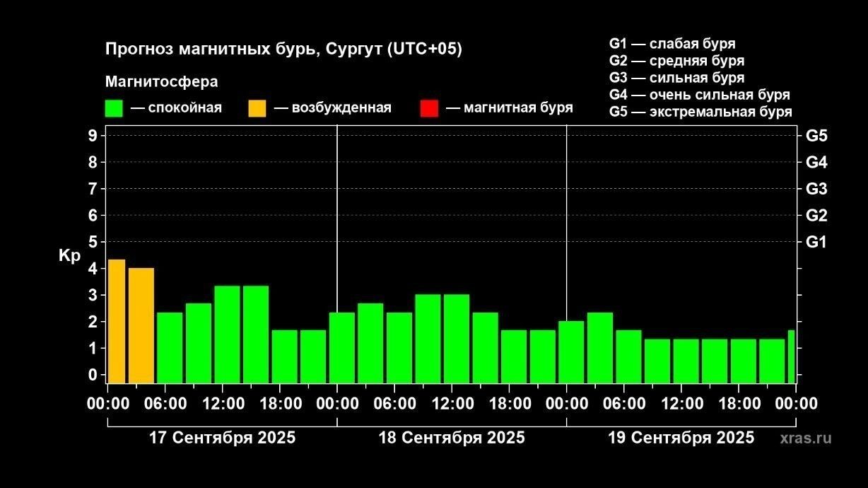This screenshot has height=488, width=868.
Task: Click the '12:00' time label under 18 Сентября
Action: pyautogui.click(x=452, y=404)
